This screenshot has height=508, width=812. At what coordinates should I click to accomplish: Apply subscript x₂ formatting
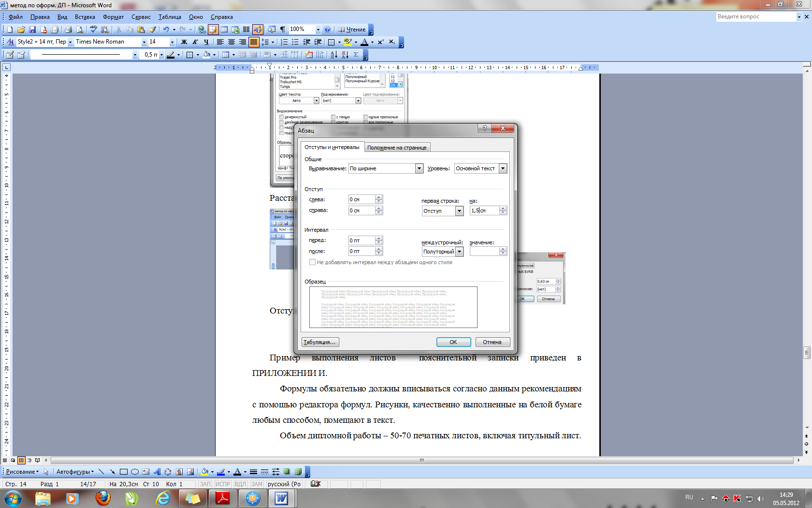click(392, 42)
